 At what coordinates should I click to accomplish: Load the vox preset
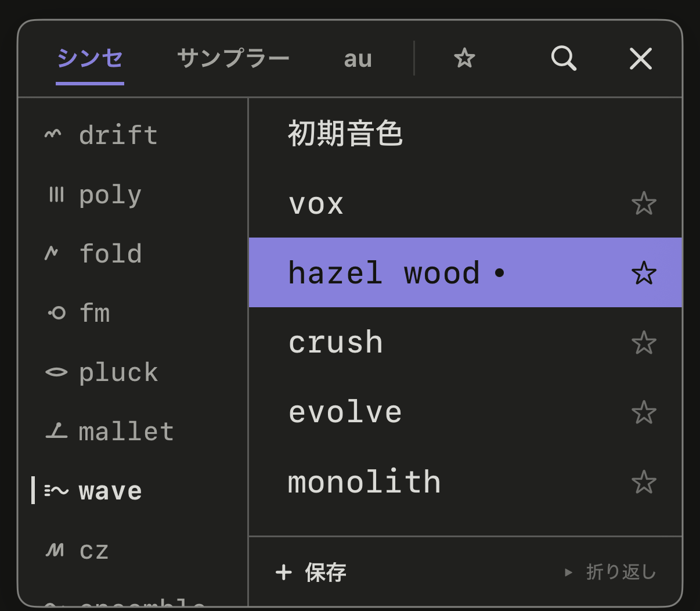click(465, 204)
